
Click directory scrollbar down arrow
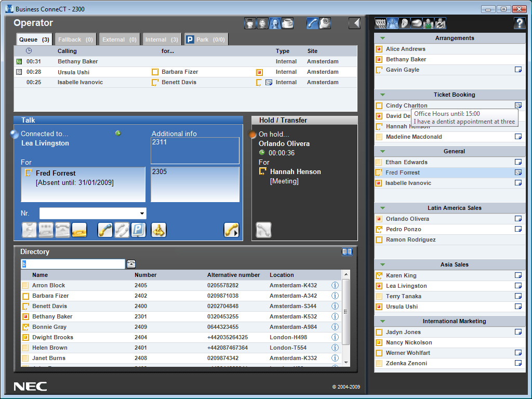pos(345,362)
